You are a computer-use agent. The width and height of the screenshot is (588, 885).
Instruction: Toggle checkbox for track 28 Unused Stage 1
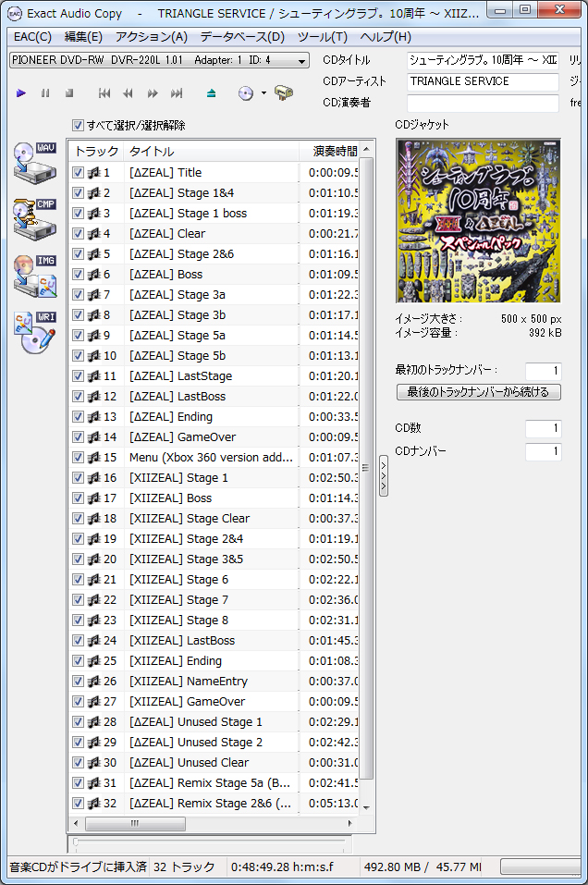(x=78, y=721)
